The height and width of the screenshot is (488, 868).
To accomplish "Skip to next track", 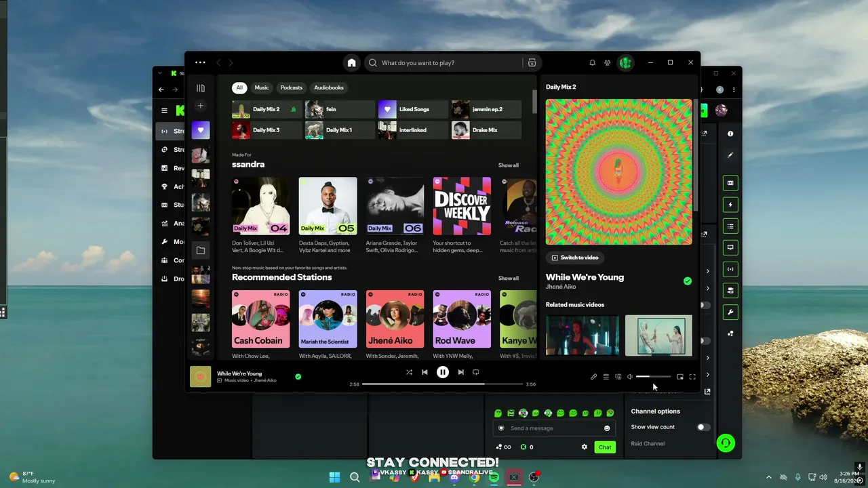I will 460,372.
